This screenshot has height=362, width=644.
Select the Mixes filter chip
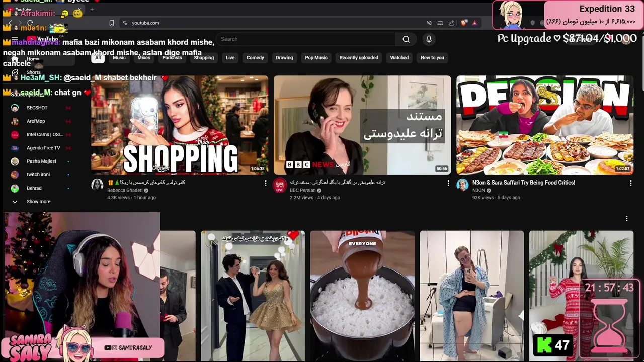144,58
